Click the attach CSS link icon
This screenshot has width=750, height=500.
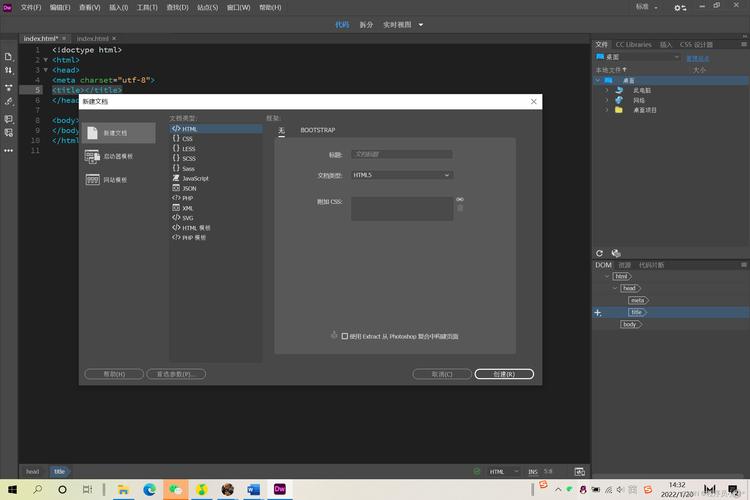pyautogui.click(x=460, y=200)
